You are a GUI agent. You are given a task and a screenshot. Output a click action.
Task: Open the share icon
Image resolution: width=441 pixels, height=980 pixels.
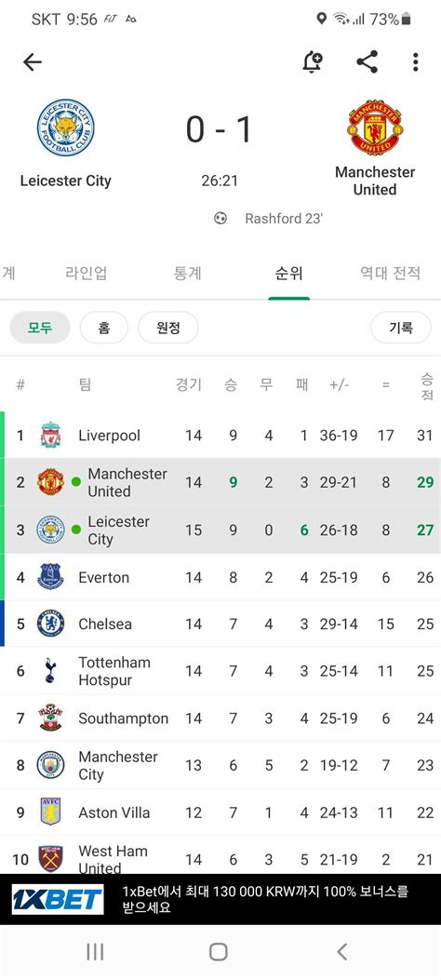click(367, 61)
